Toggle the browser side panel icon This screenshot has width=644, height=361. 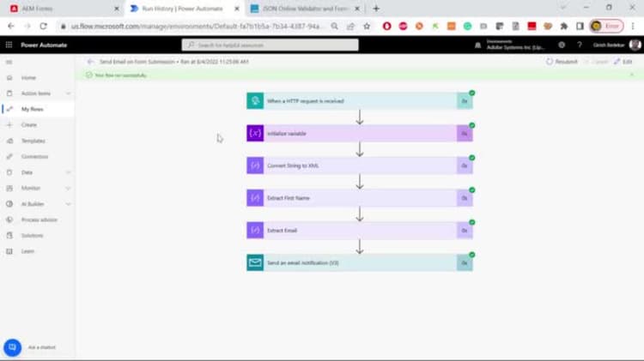point(580,27)
